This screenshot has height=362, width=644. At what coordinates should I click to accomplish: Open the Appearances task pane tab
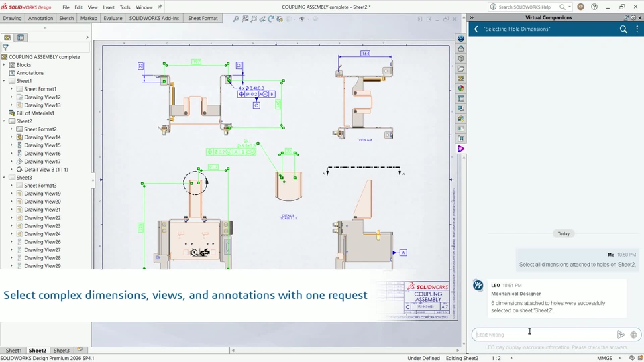tap(461, 88)
